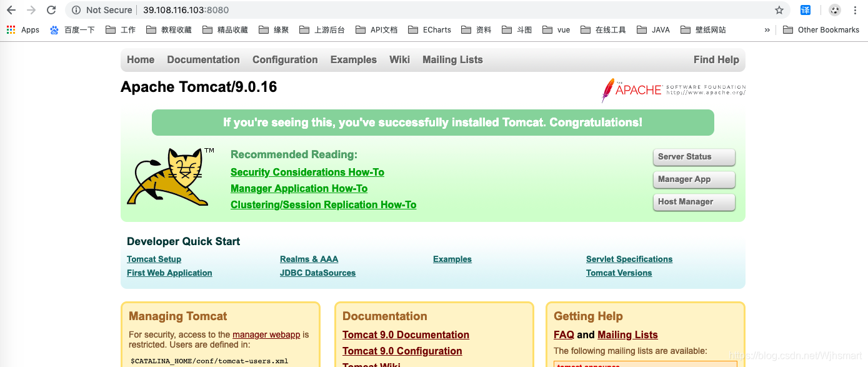The image size is (868, 367).
Task: Click the Apache Software Foundation feather logo
Action: click(x=608, y=90)
